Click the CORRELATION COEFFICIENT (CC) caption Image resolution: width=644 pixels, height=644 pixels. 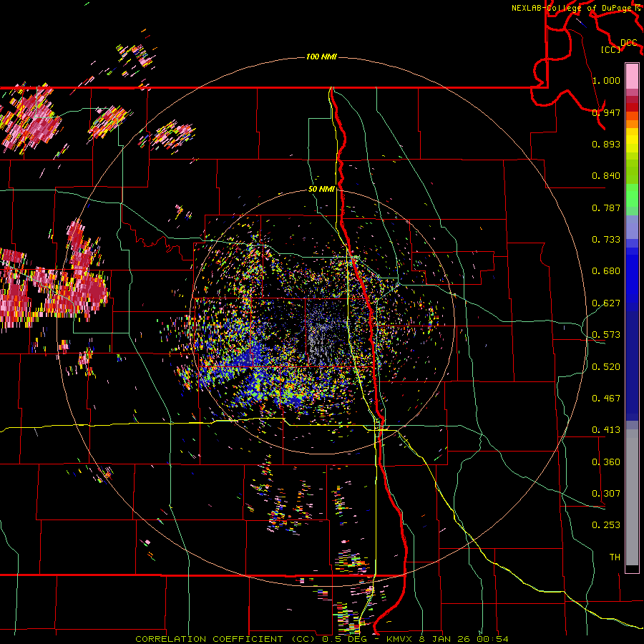[225, 639]
